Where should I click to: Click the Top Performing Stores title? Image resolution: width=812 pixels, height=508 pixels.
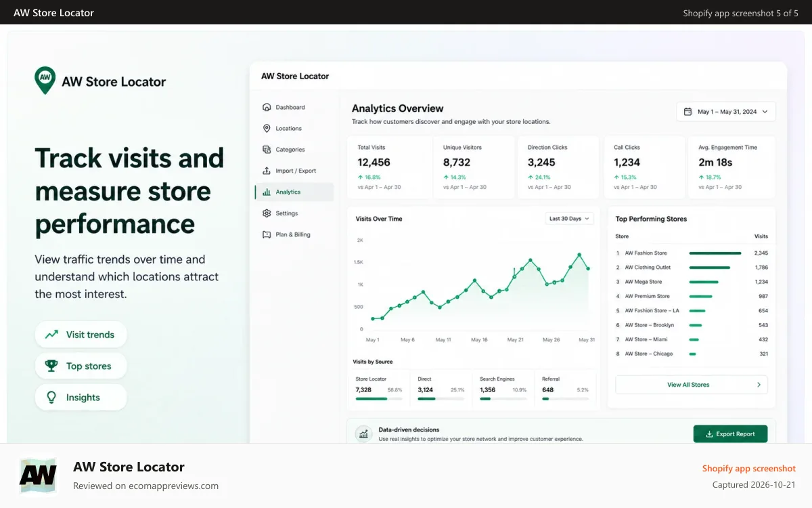651,219
